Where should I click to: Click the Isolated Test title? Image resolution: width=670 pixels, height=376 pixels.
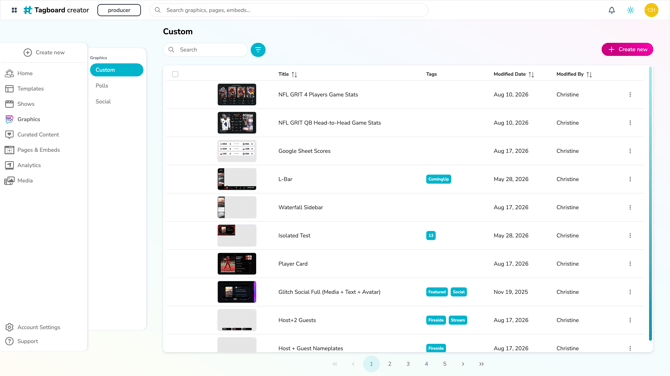tap(294, 235)
